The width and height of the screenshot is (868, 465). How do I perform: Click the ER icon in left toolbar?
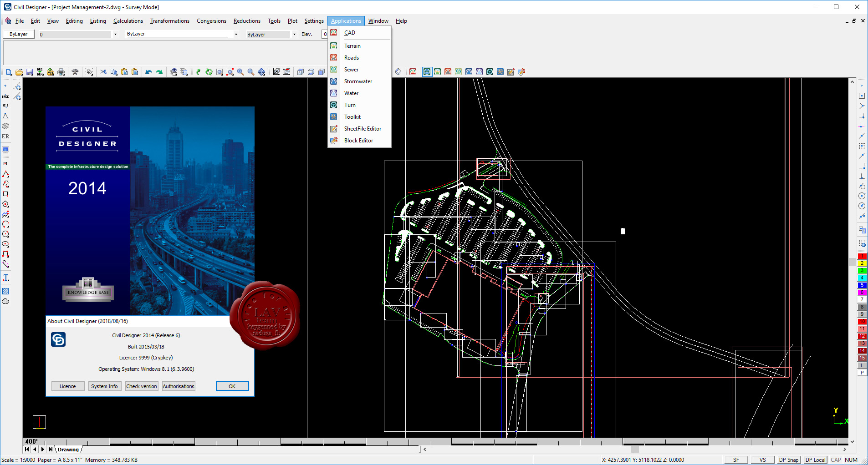coord(5,136)
